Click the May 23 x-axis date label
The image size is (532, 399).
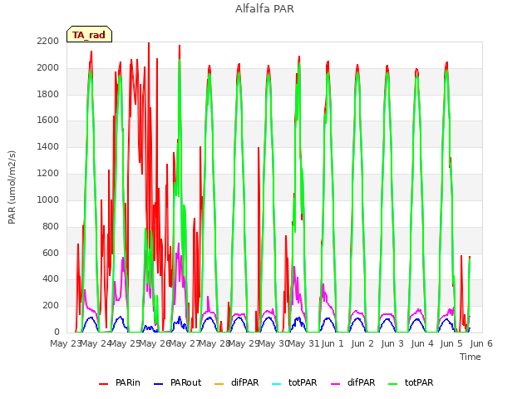[x=66, y=343]
